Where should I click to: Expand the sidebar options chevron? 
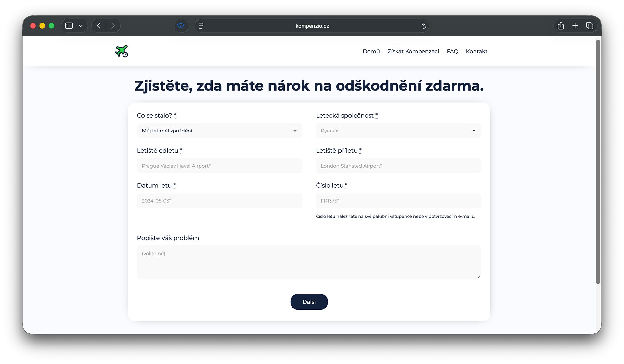pos(81,26)
